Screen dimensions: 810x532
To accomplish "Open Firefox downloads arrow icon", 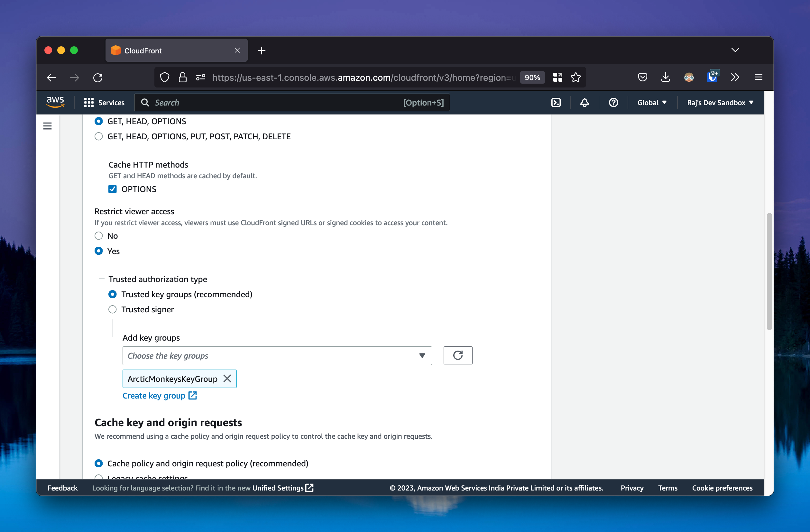I will [665, 77].
